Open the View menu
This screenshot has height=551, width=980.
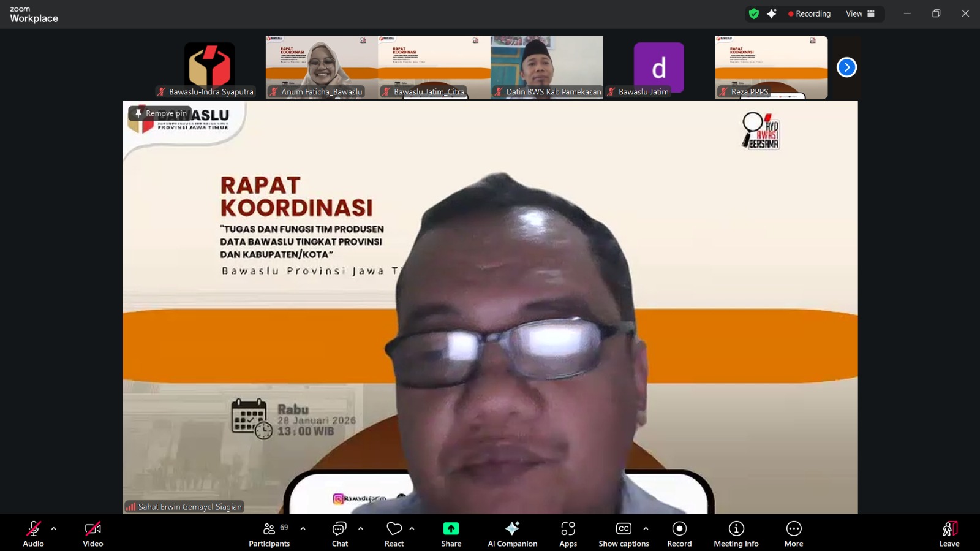[x=860, y=13]
